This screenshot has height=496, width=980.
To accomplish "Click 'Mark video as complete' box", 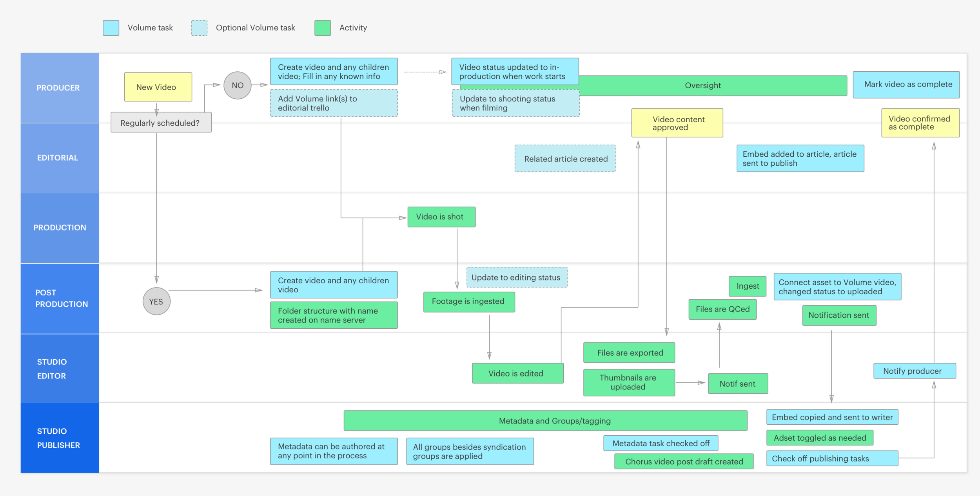I will 906,85.
